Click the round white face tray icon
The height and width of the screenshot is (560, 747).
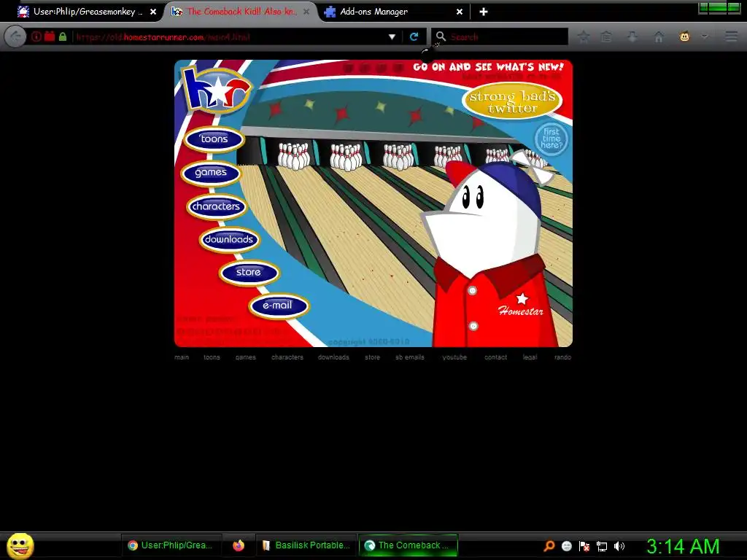click(x=566, y=546)
